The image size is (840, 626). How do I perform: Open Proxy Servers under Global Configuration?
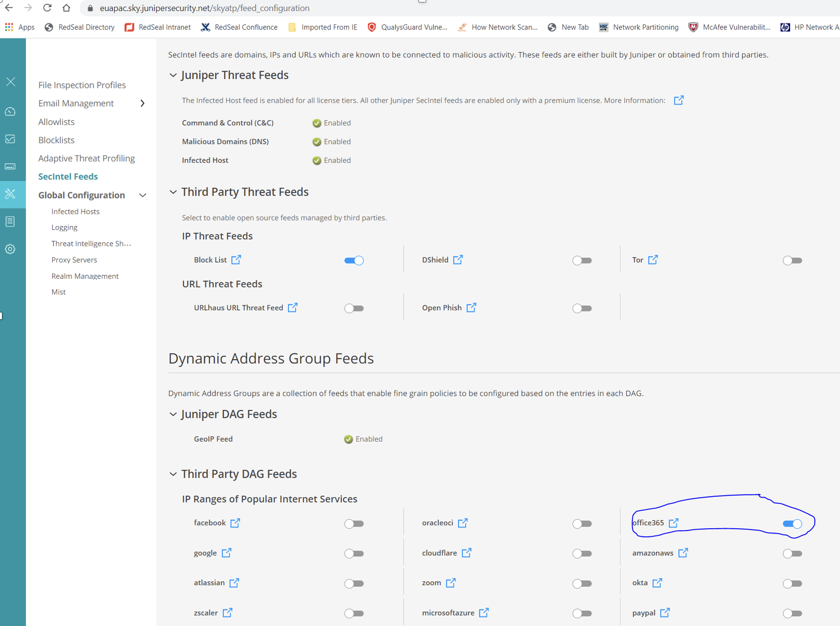pos(74,260)
